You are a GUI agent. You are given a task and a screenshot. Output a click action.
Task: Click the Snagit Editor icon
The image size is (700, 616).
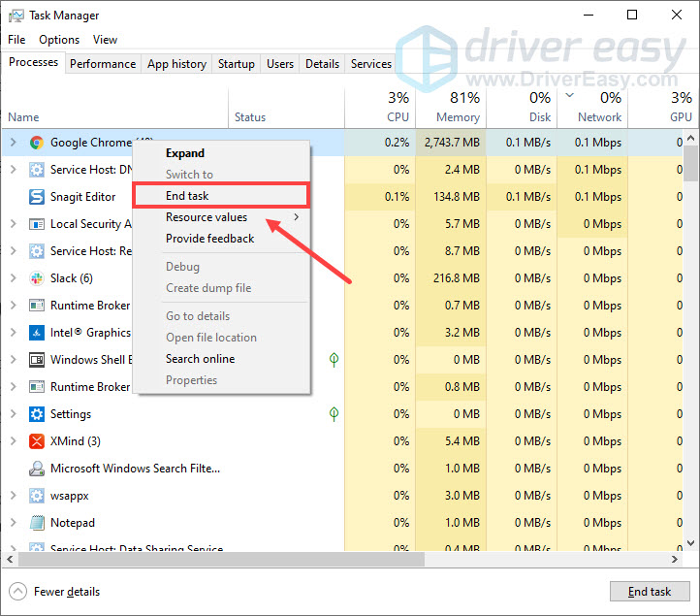(x=36, y=197)
